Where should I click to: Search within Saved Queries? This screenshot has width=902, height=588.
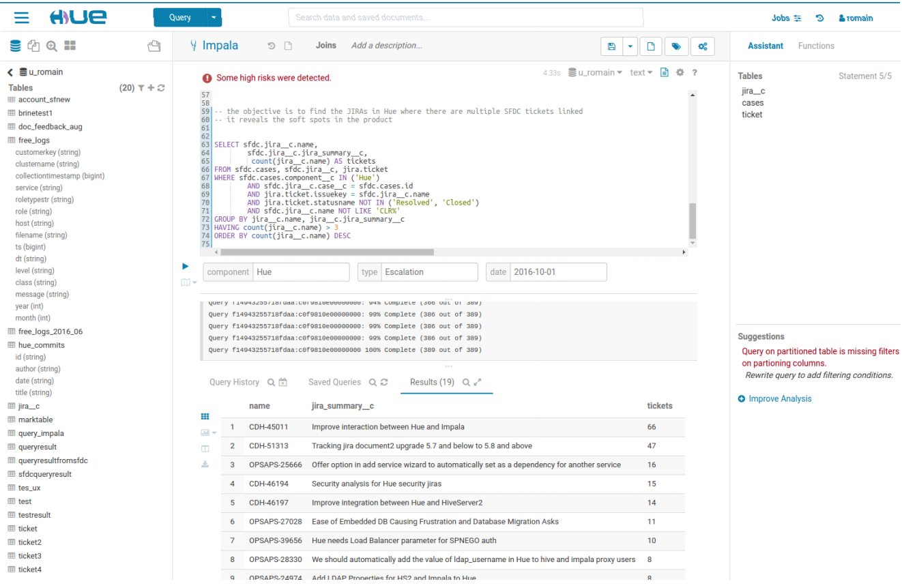[373, 383]
